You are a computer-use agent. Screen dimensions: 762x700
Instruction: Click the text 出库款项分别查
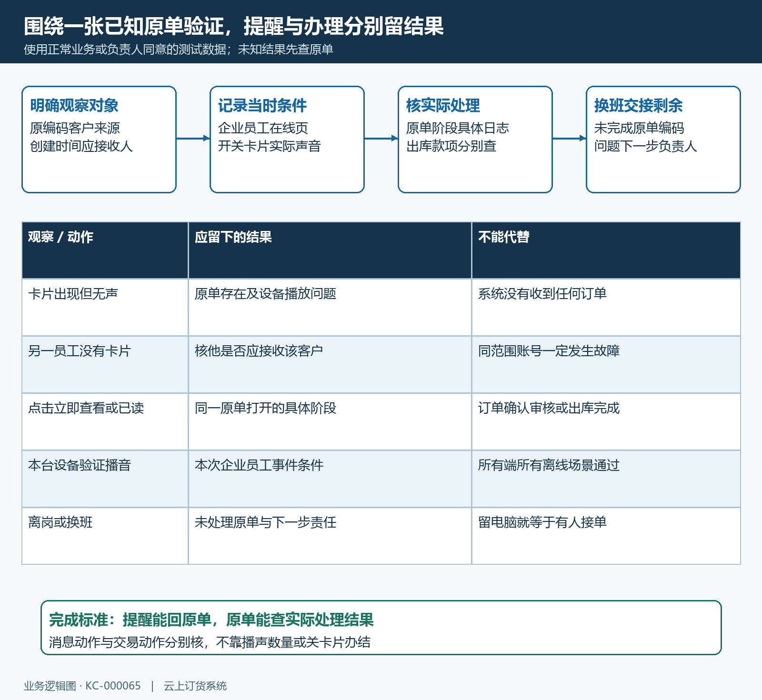(x=451, y=146)
